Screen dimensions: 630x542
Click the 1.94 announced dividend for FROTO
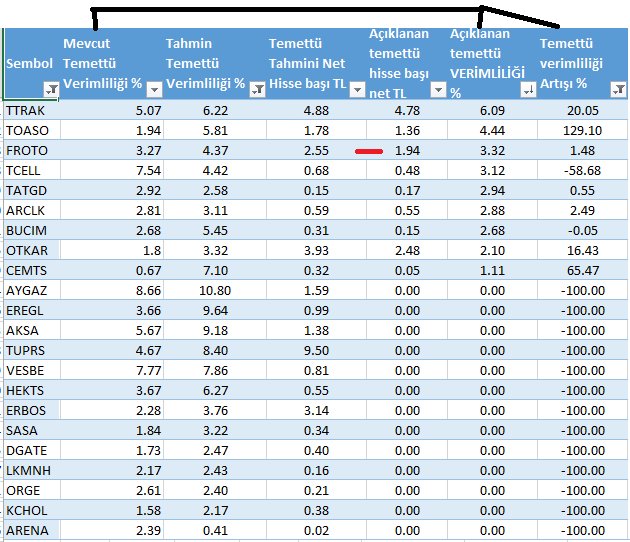point(407,151)
